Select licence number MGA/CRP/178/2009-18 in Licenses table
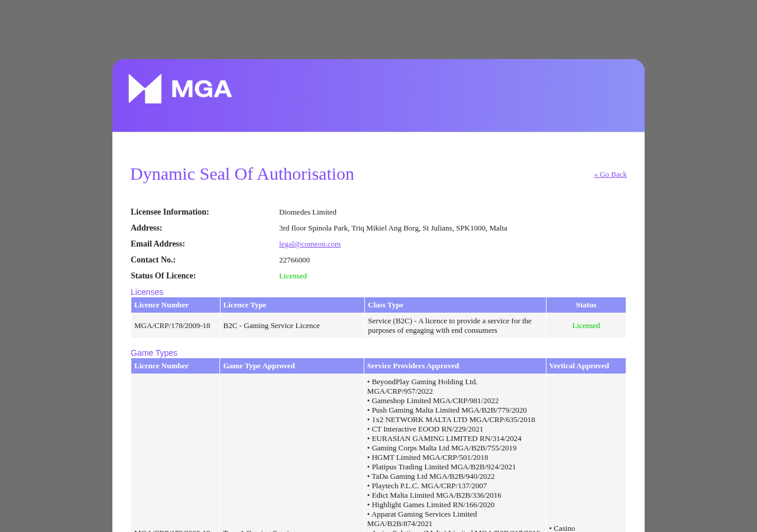 [172, 326]
